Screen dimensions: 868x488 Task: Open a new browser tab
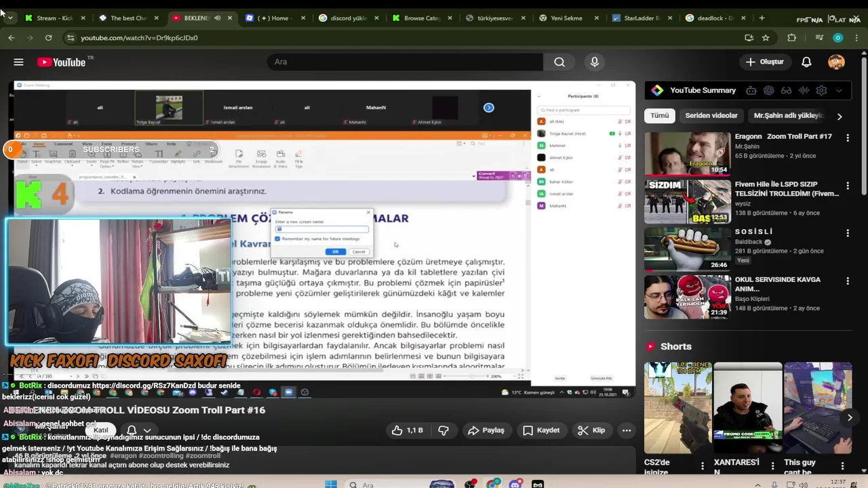[x=762, y=18]
